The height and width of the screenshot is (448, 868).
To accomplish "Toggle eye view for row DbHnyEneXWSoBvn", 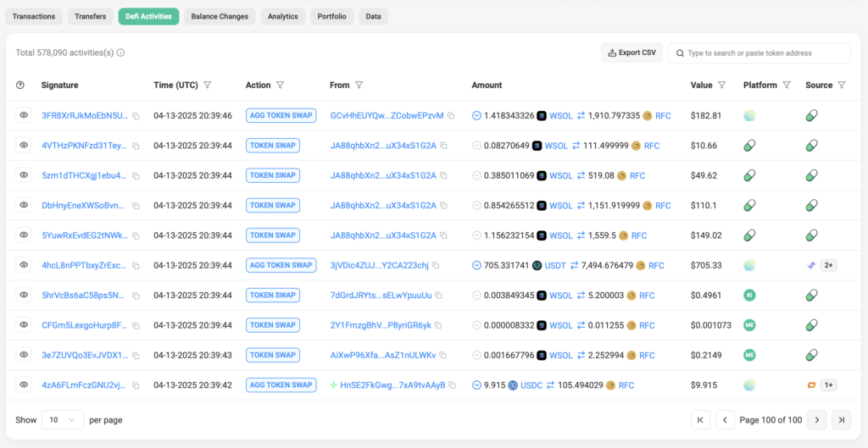I will tap(24, 205).
